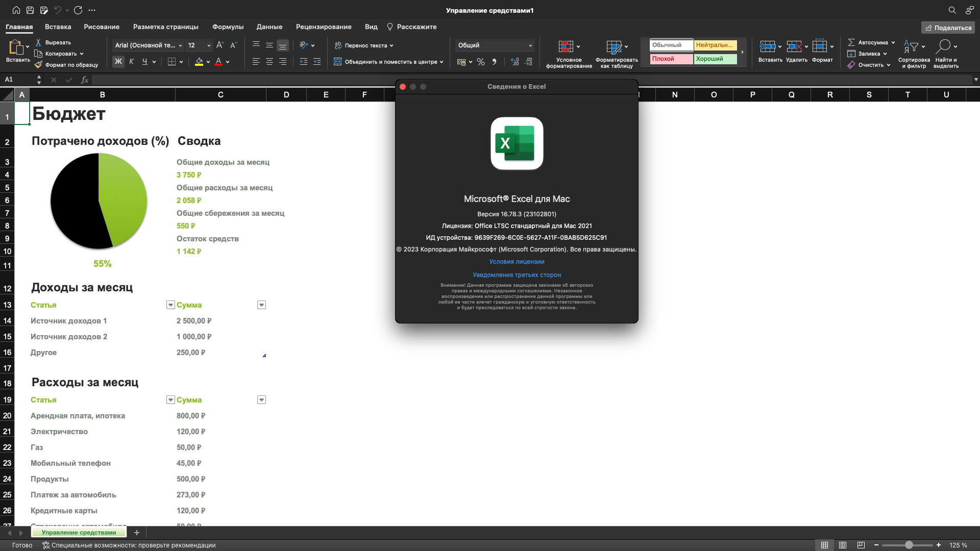This screenshot has height=551, width=980.
Task: Click the increase indent icon
Action: [317, 62]
